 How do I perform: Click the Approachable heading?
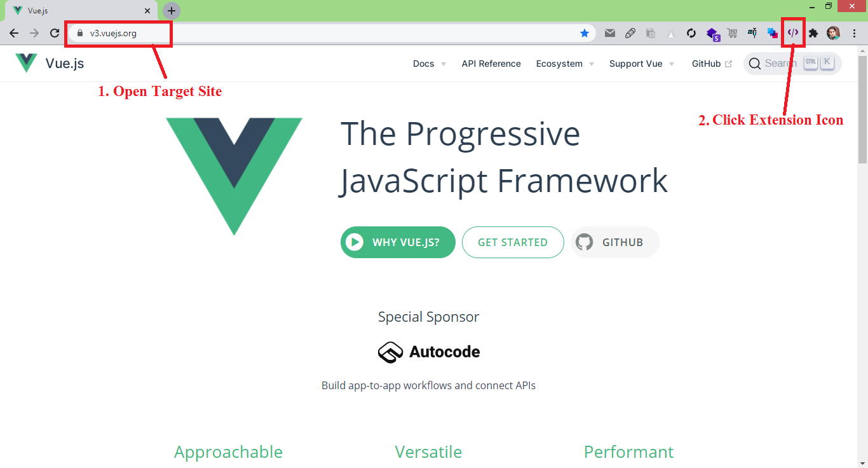click(228, 452)
